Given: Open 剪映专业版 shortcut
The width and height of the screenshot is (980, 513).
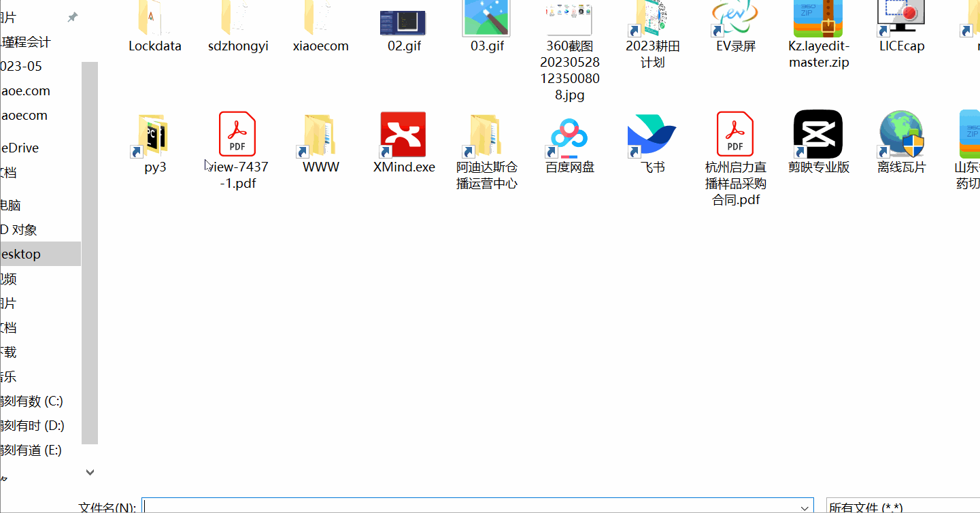Looking at the screenshot, I should [818, 133].
